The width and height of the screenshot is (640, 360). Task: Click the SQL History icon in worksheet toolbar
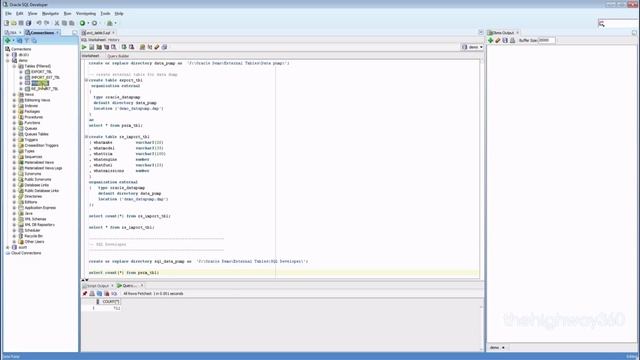coord(164,47)
